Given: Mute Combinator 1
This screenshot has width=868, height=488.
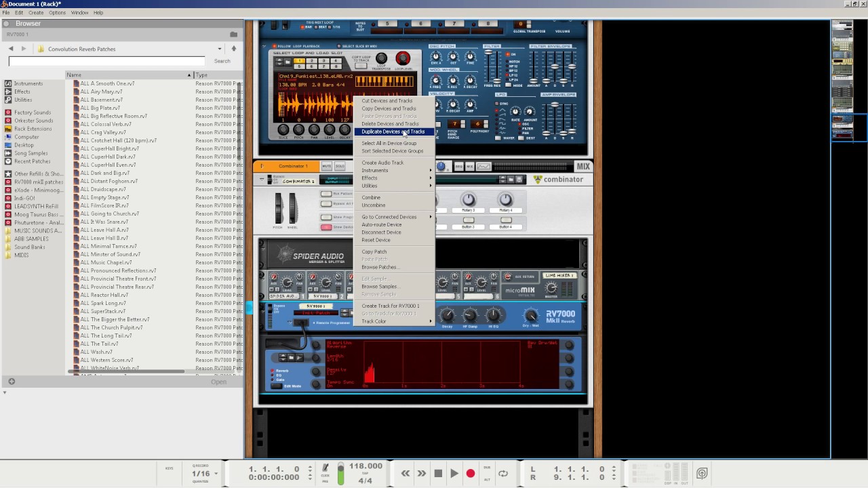Looking at the screenshot, I should pos(327,166).
